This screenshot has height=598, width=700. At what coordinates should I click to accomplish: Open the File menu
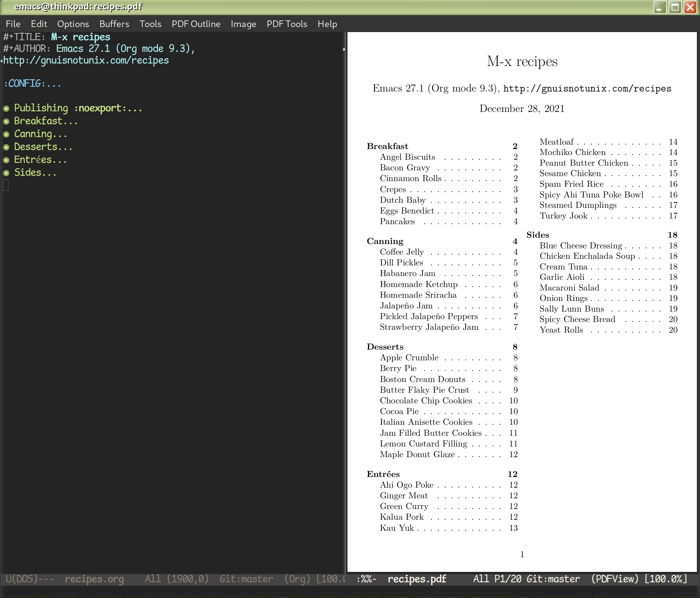13,24
